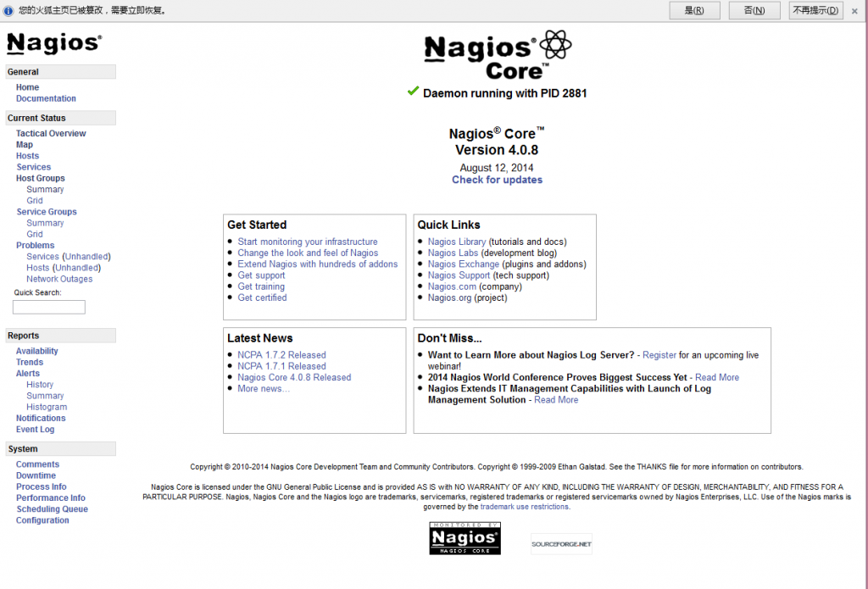The image size is (868, 589).
Task: Open Services under Problems
Action: pos(42,257)
